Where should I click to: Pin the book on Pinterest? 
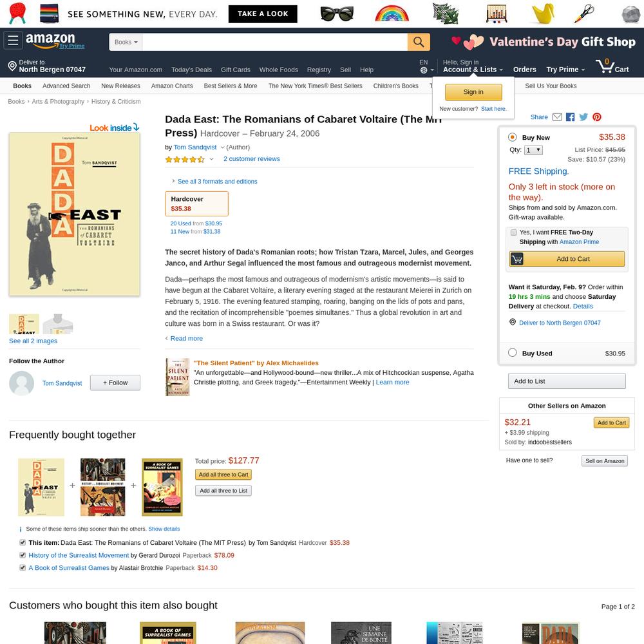point(597,117)
